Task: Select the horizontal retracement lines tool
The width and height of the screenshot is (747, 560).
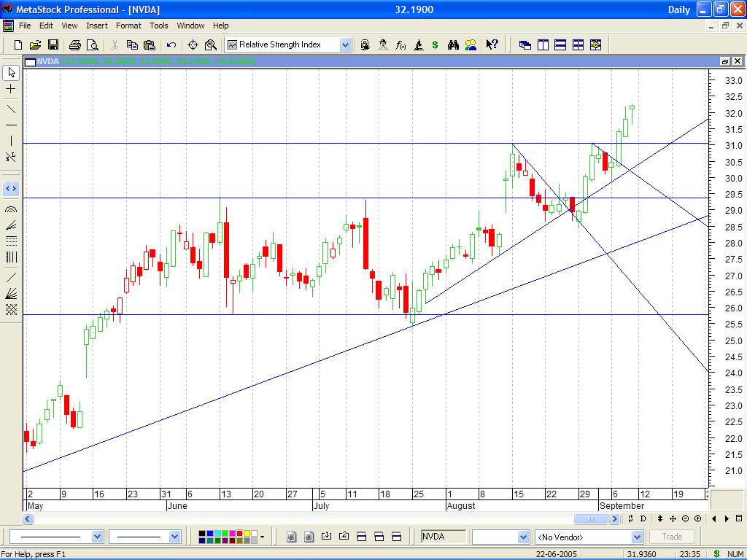Action: [12, 241]
